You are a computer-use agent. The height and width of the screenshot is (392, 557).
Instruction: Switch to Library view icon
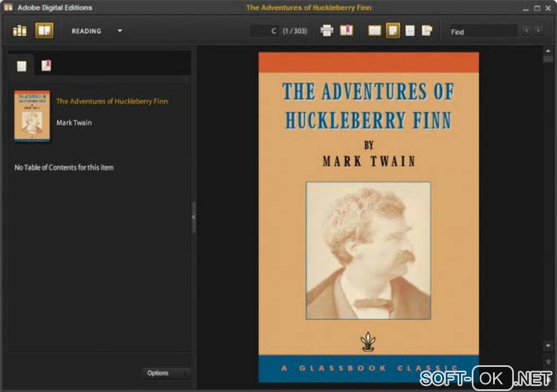[x=20, y=31]
